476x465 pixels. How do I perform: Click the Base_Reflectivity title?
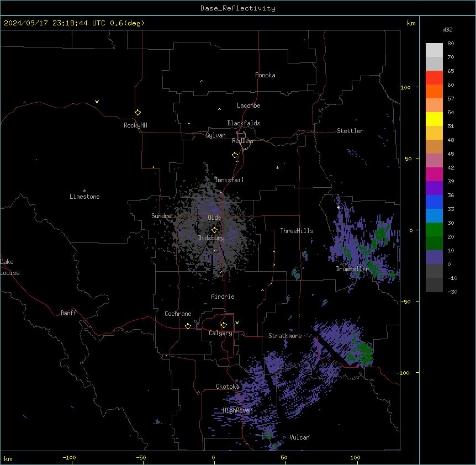pyautogui.click(x=238, y=8)
